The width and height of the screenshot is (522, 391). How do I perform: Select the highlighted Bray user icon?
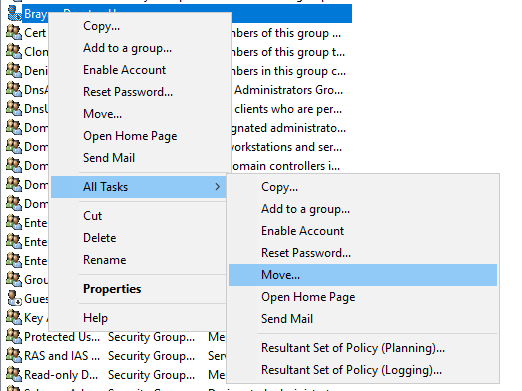coord(14,13)
